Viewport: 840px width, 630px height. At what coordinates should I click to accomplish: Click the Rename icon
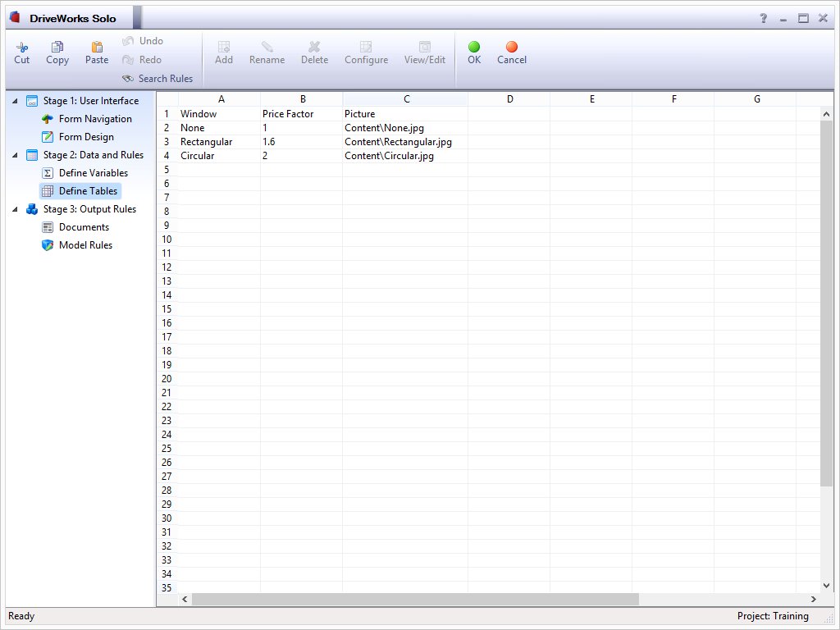coord(267,47)
